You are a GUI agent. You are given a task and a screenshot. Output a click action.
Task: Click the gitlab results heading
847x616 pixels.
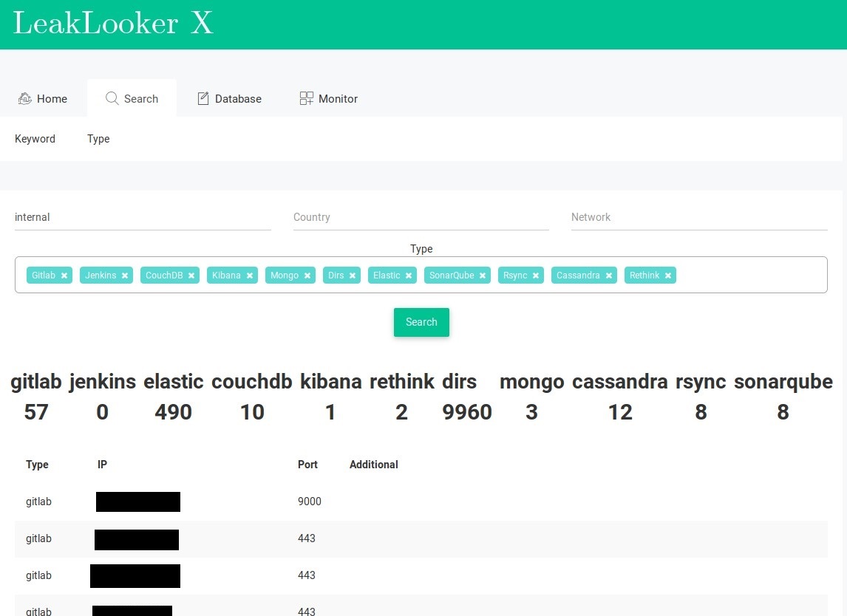[x=36, y=382]
